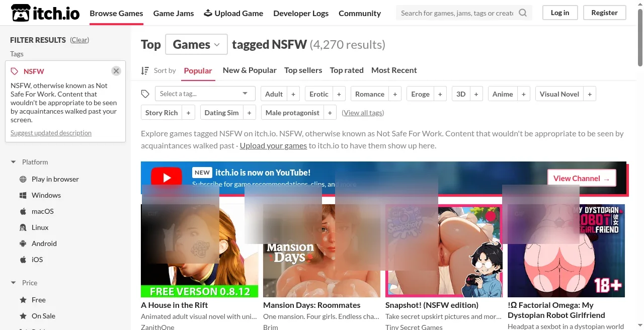Clear all filter results
644x330 pixels.
click(x=79, y=40)
